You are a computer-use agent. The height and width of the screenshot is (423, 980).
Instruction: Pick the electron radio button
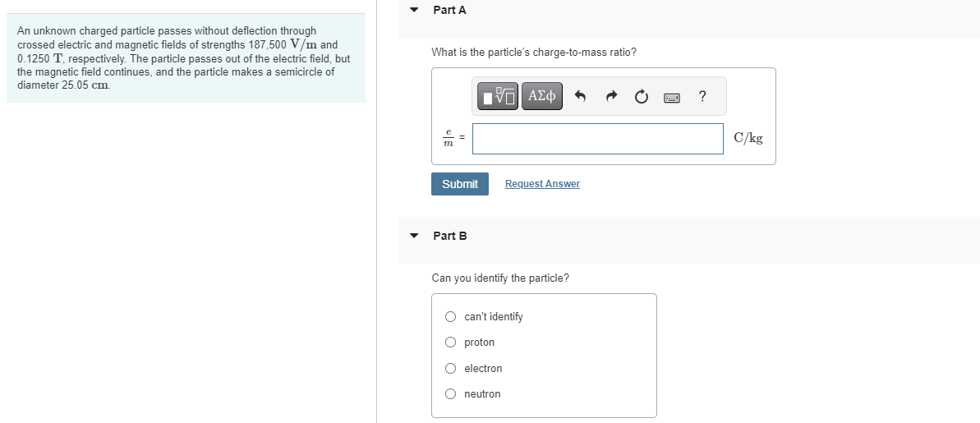tap(450, 369)
